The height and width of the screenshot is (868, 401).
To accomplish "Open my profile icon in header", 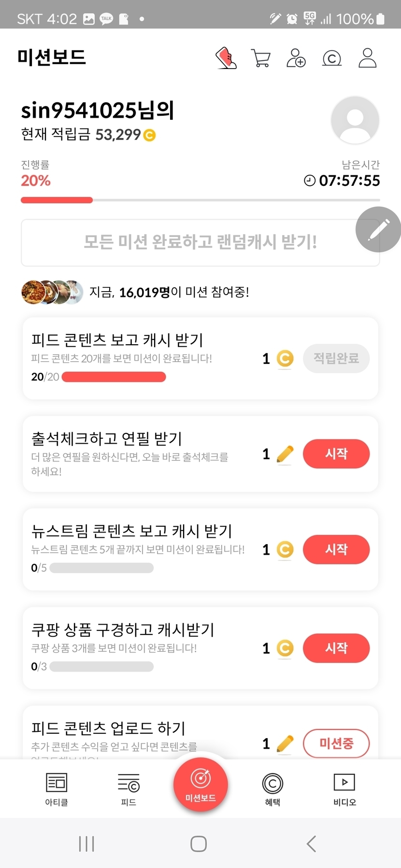I will point(367,58).
